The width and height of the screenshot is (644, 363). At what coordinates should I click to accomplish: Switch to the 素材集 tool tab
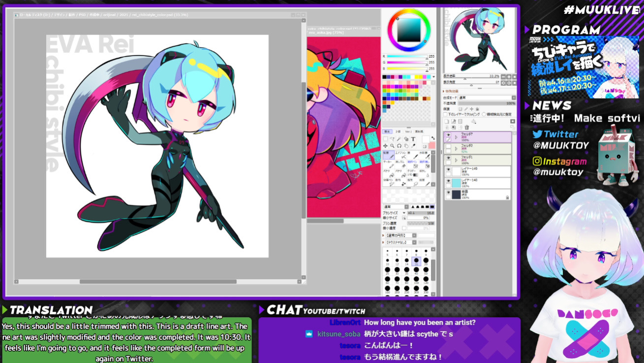click(x=419, y=132)
